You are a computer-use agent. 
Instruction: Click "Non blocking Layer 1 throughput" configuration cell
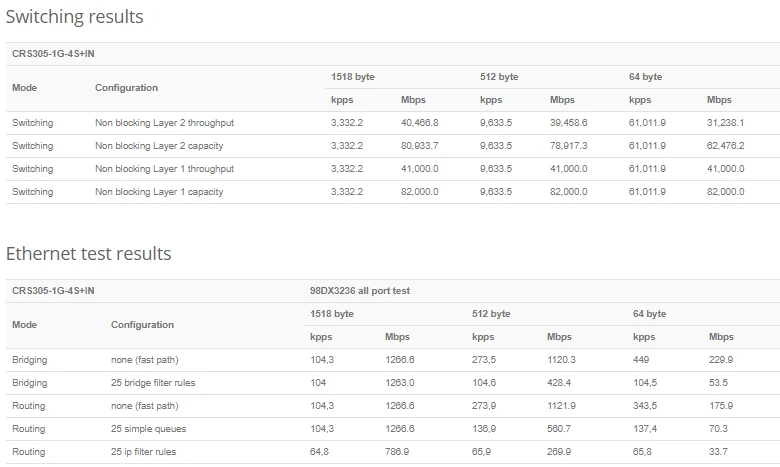164,169
